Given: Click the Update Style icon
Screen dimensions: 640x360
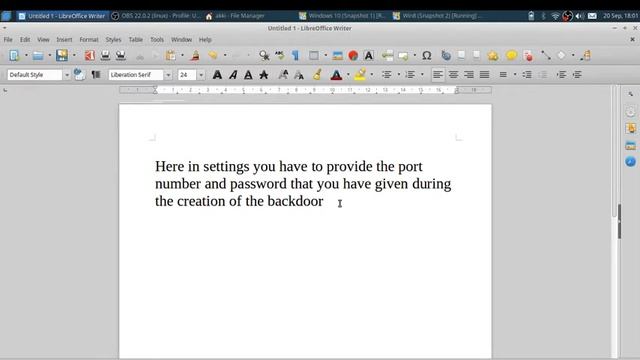Looking at the screenshot, I should point(79,75).
